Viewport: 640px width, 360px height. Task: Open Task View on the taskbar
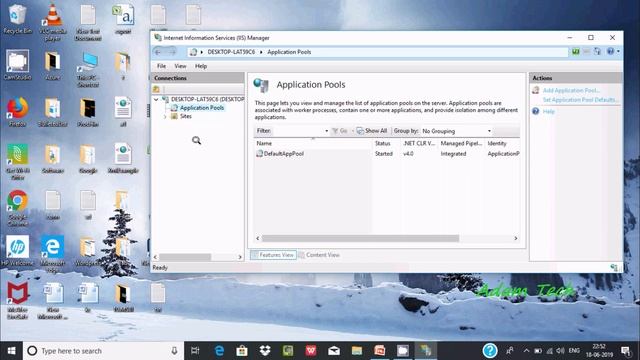[195, 351]
